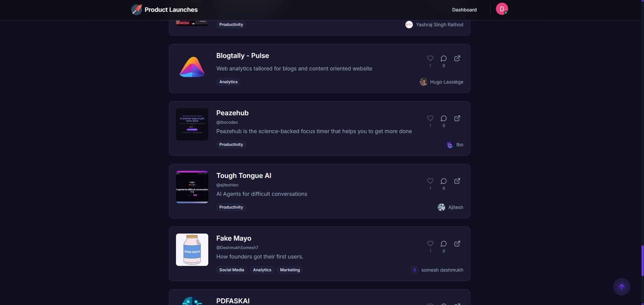Click 'AI Agents for difficult conversations' description

coord(262,194)
